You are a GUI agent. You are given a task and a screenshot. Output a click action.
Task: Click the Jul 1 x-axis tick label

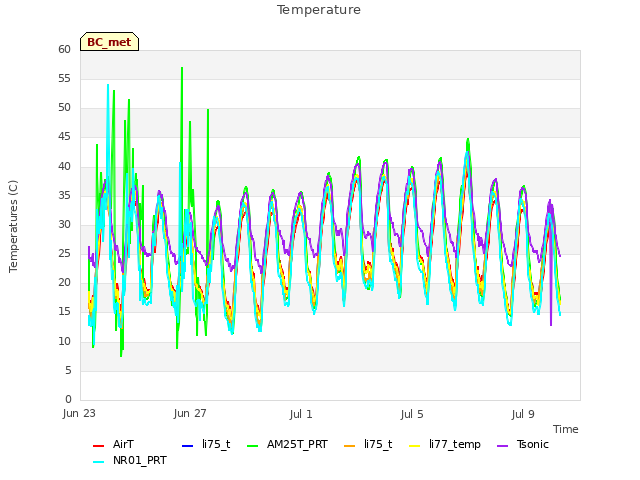point(301,414)
